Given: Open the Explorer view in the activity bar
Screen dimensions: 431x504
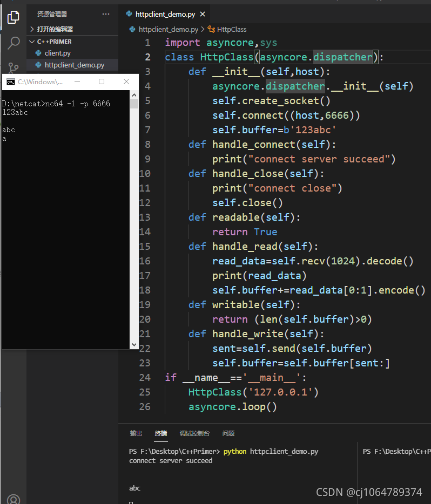Looking at the screenshot, I should pyautogui.click(x=13, y=17).
